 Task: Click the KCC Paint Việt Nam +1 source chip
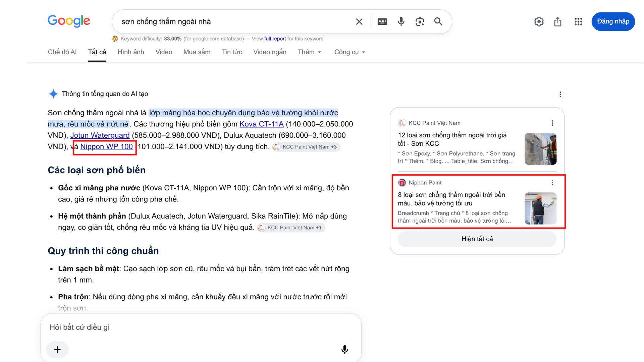291,228
